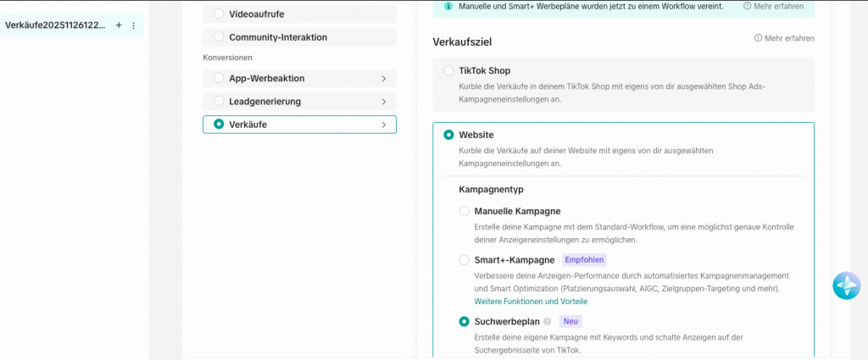Select the Verkäufe20251126122... campaign in the sidebar
868x360 pixels.
pyautogui.click(x=55, y=25)
